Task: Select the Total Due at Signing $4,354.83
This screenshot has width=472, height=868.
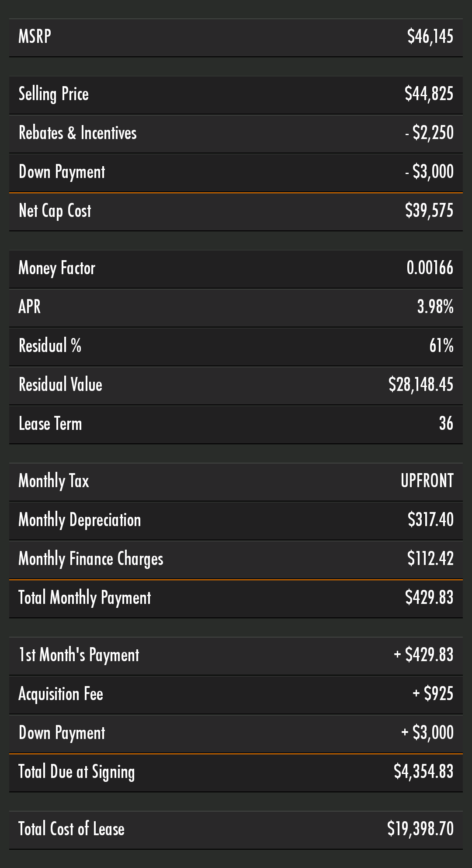Action: [423, 772]
